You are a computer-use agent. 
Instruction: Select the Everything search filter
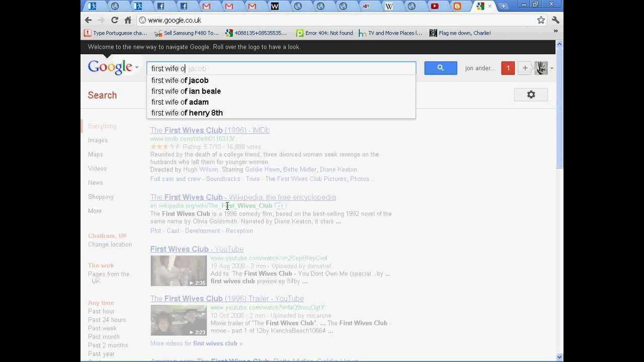click(102, 126)
